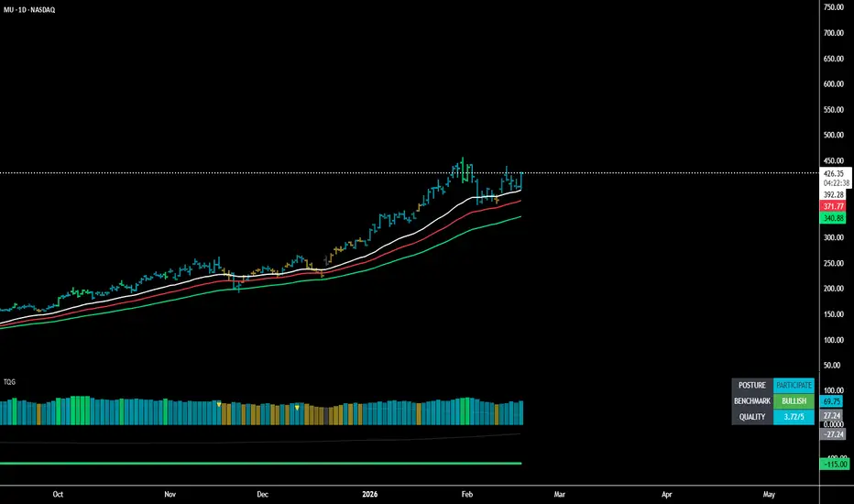Click the TQG indicator pane title
This screenshot has width=854, height=504.
tap(9, 382)
